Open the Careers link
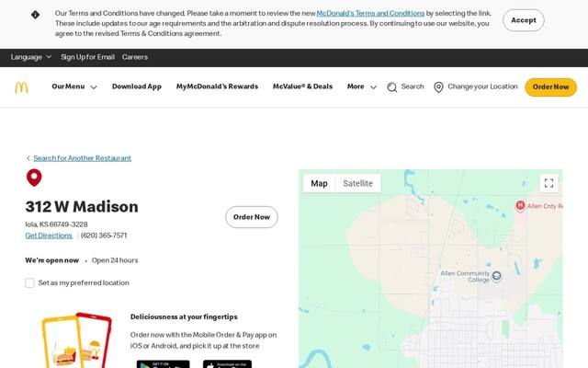This screenshot has height=368, width=588. point(135,57)
